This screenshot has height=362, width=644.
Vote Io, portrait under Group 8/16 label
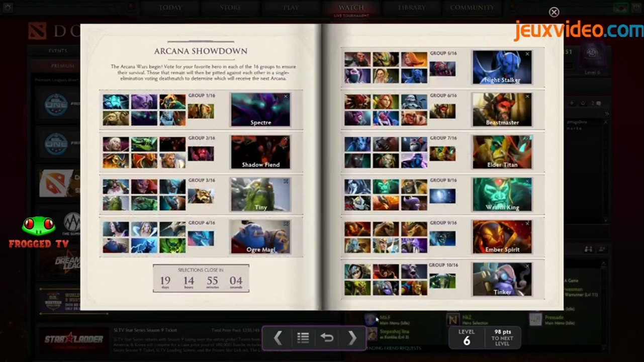pos(442,196)
